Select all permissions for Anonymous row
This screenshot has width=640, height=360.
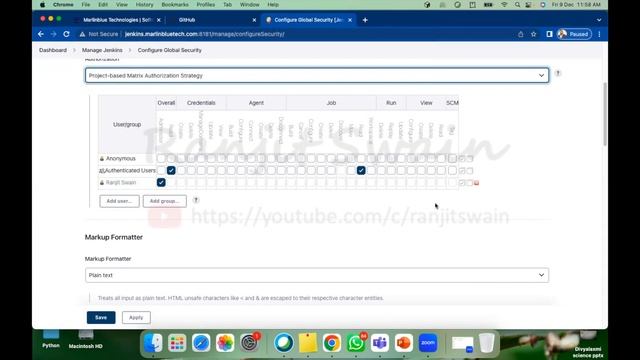pyautogui.click(x=462, y=158)
